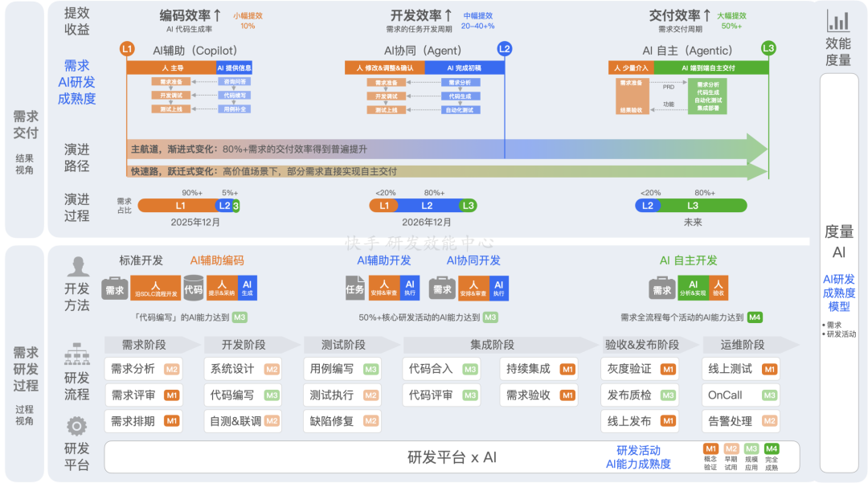Switch to the 测试阶段 stage tab
This screenshot has width=868, height=483.
tap(343, 344)
